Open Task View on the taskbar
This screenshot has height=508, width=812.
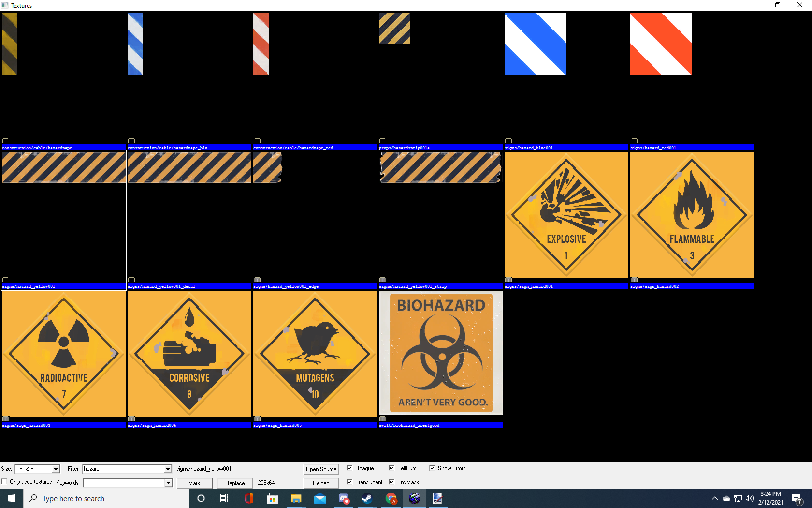click(224, 498)
